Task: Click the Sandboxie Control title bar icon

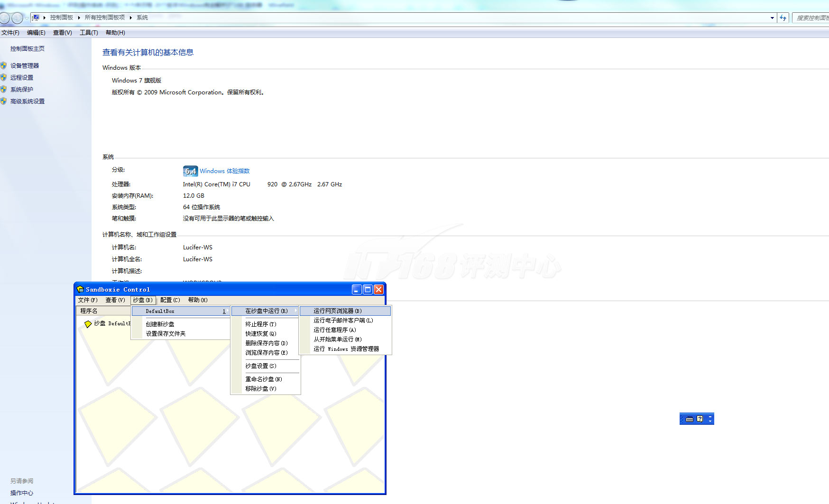Action: pyautogui.click(x=81, y=289)
